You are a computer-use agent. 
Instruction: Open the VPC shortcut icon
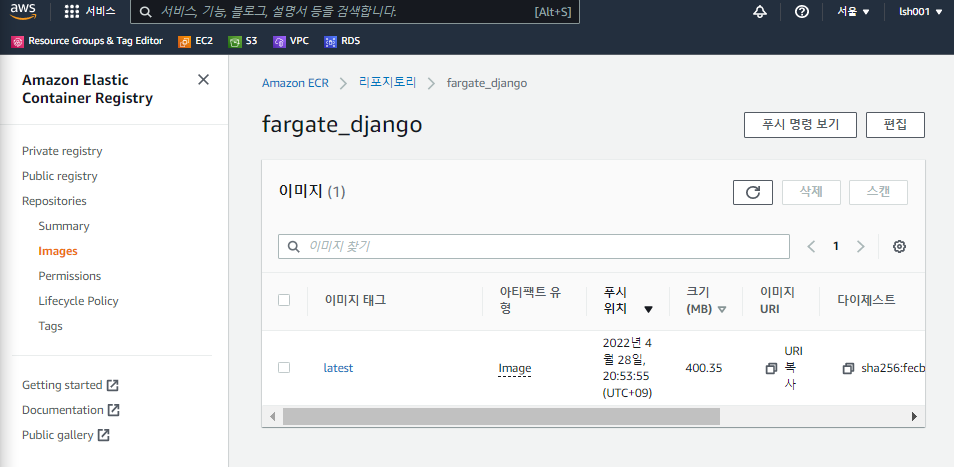pyautogui.click(x=279, y=41)
